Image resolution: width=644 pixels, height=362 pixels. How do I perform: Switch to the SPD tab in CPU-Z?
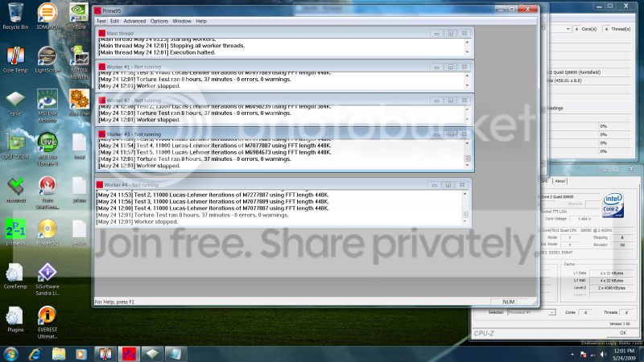pyautogui.click(x=545, y=181)
